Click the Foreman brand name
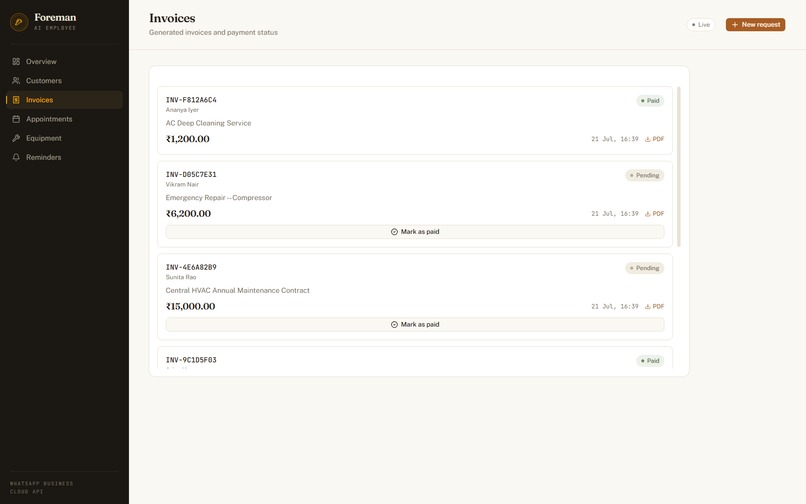This screenshot has height=504, width=806. tap(55, 17)
